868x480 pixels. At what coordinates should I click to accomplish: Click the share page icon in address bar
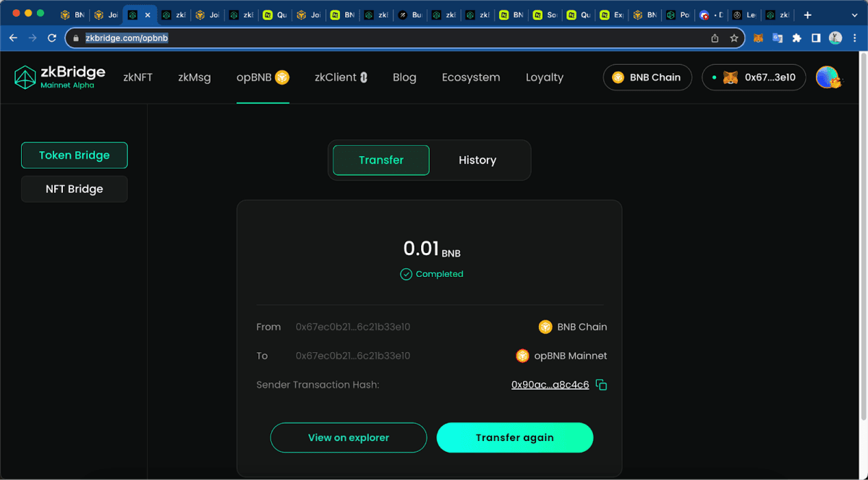click(x=715, y=38)
